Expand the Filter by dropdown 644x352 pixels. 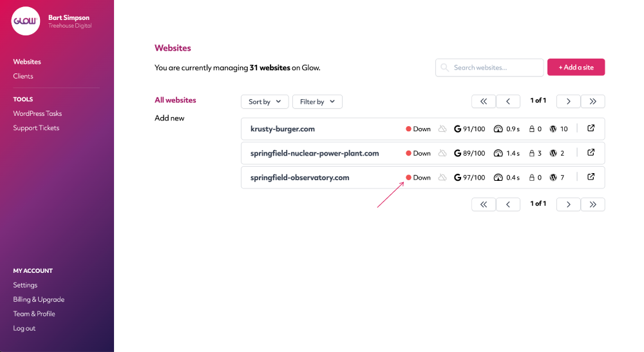[317, 102]
